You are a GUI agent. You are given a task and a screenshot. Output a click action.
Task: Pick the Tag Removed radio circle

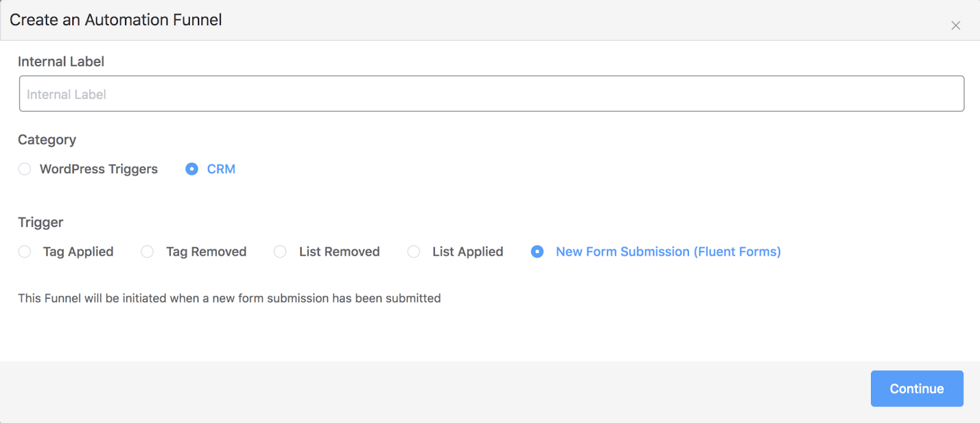tap(148, 252)
